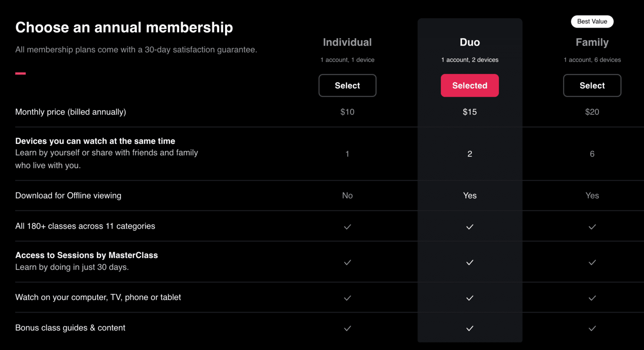The height and width of the screenshot is (350, 644).
Task: Click Duo checkmark for 180+ classes row
Action: tap(470, 227)
